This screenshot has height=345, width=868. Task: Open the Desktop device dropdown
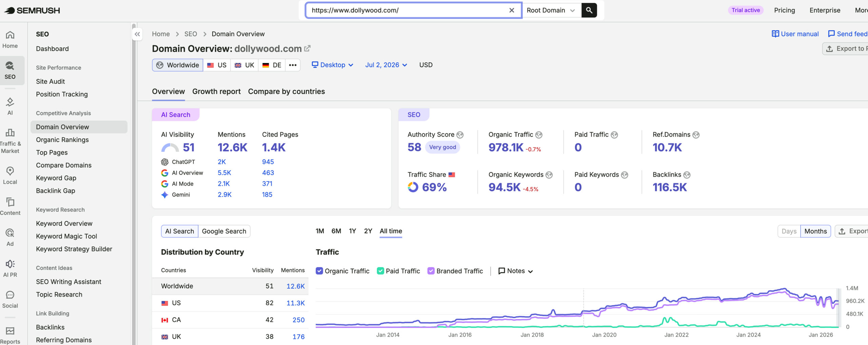[x=333, y=65]
